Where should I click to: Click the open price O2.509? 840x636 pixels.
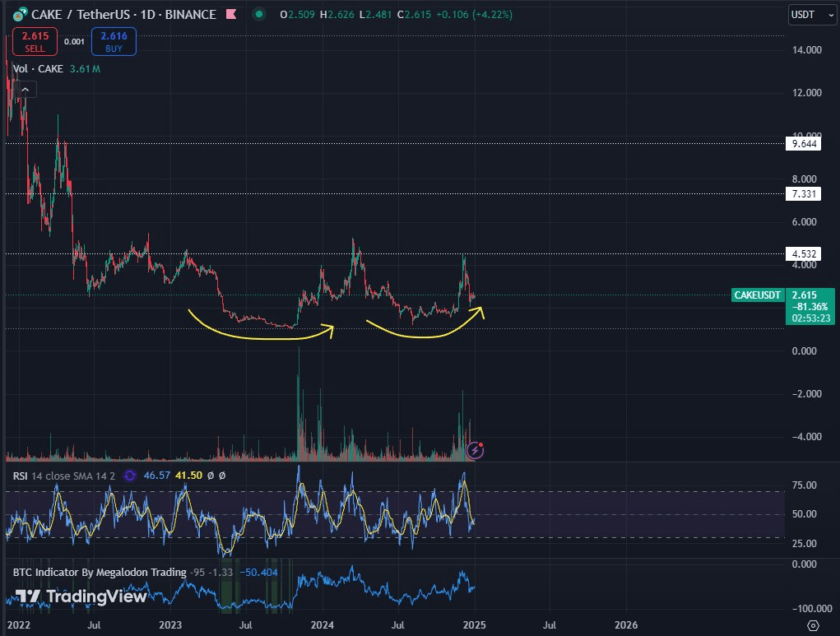tap(297, 15)
